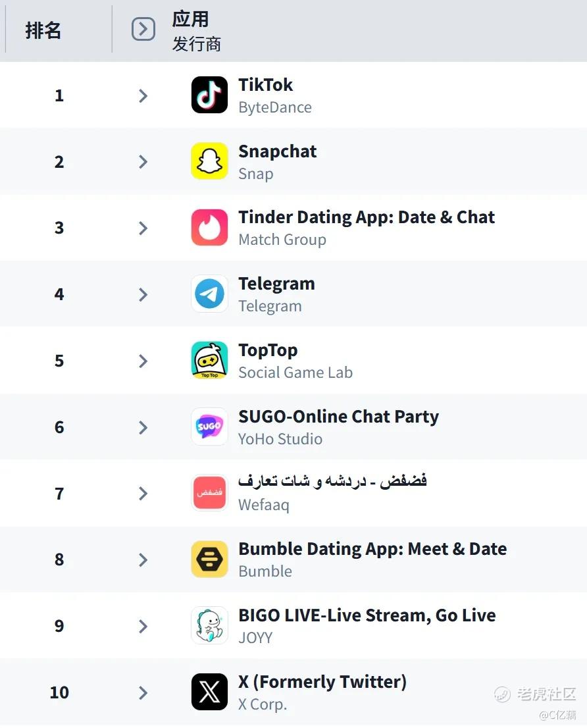
Task: Open the X (Formerly Twitter) icon
Action: (x=209, y=692)
